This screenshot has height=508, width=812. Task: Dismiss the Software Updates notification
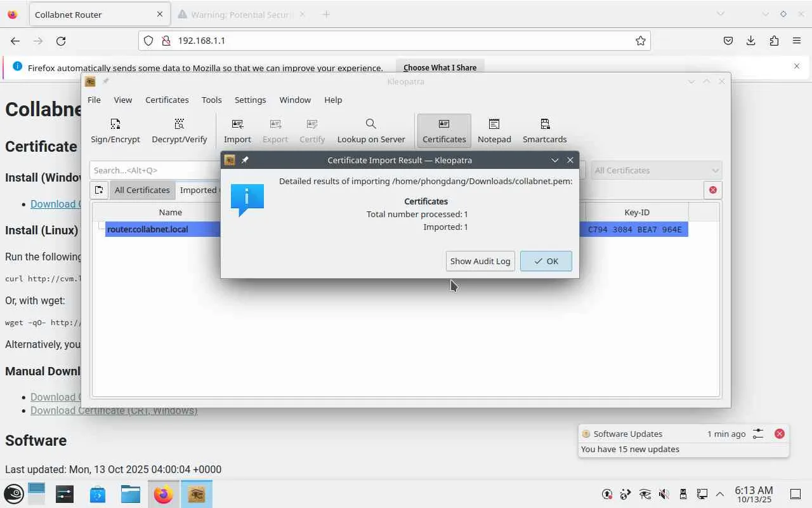pyautogui.click(x=780, y=434)
